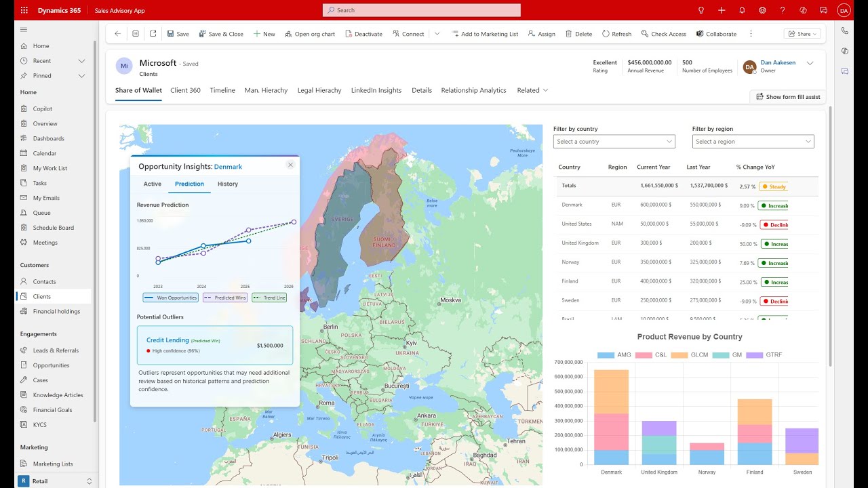Screen dimensions: 868x488
Task: Open settings gear in top bar
Action: tap(762, 10)
